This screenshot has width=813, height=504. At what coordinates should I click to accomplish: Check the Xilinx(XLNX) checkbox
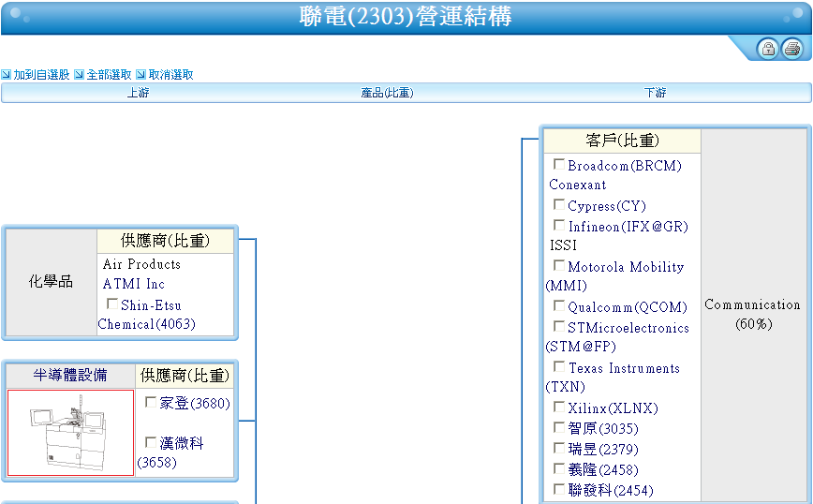tap(559, 407)
